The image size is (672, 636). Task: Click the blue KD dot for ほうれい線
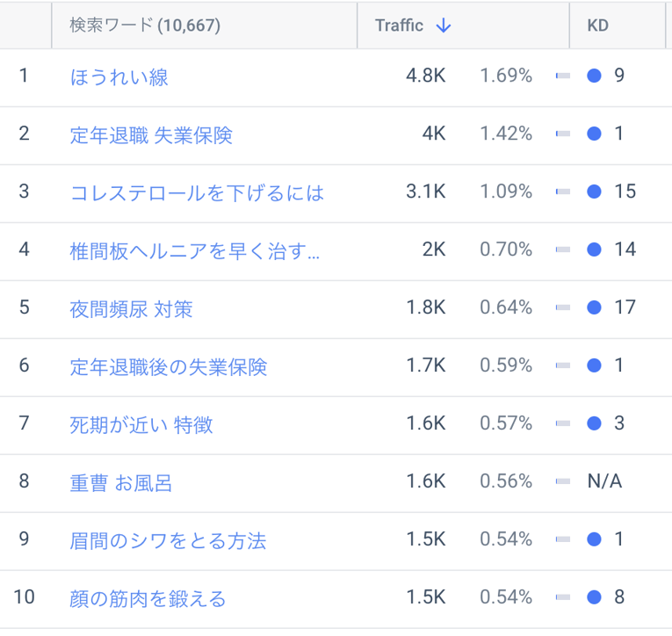coord(594,76)
